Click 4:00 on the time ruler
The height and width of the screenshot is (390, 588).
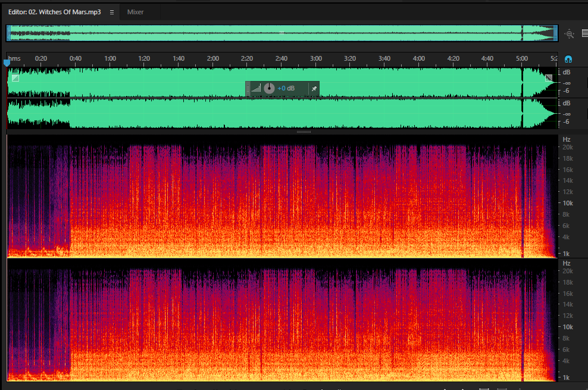(419, 58)
